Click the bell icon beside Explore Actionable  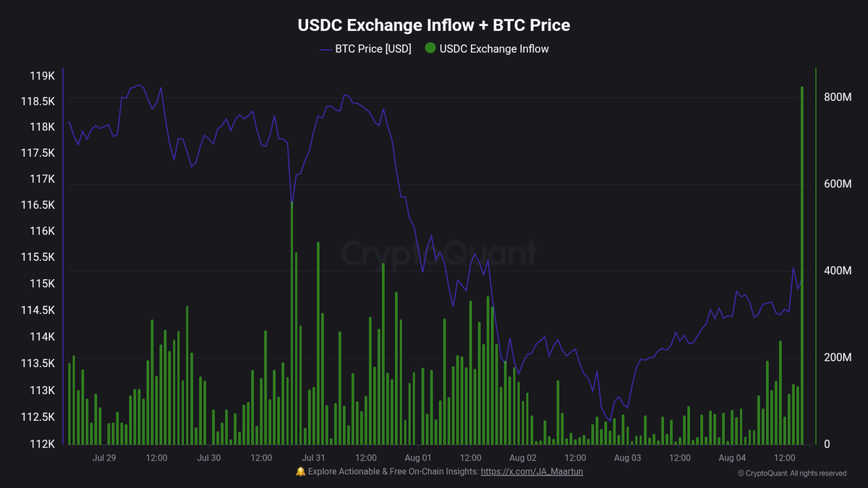301,471
